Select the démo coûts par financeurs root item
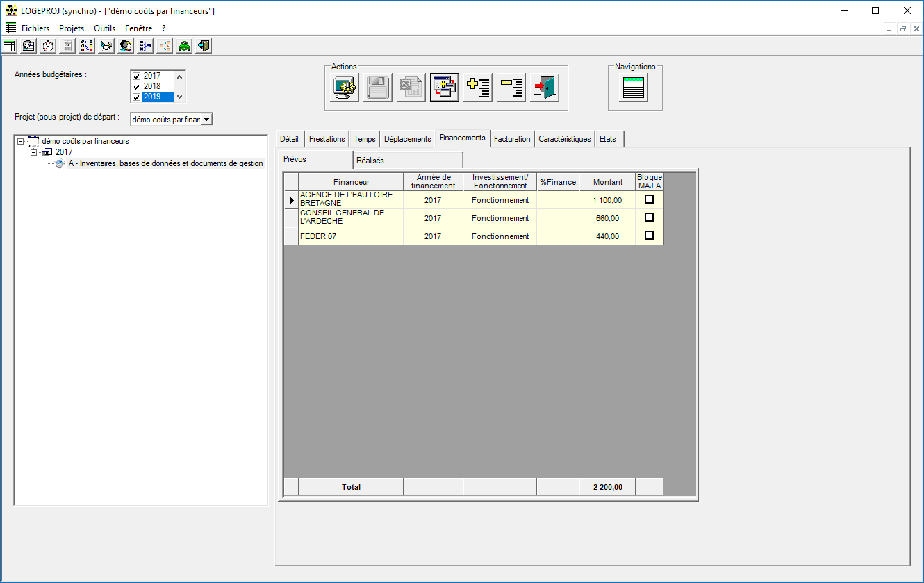This screenshot has width=924, height=583. [x=85, y=141]
